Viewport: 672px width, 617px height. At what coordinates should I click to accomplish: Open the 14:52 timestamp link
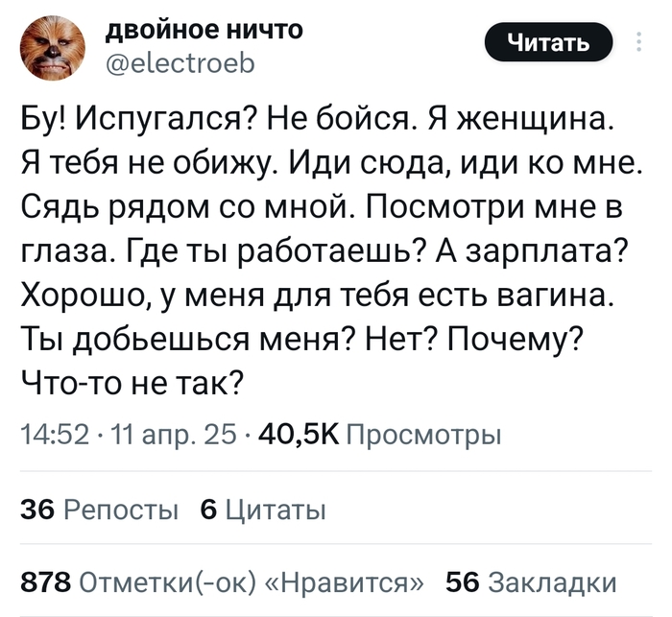(55, 436)
